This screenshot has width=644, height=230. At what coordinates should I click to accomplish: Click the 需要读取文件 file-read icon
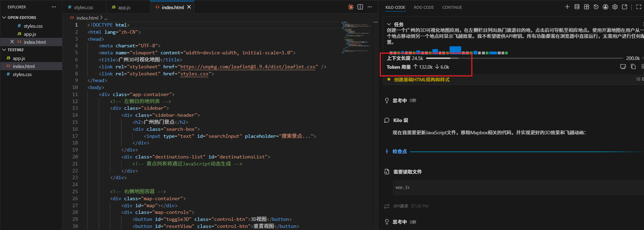click(387, 172)
